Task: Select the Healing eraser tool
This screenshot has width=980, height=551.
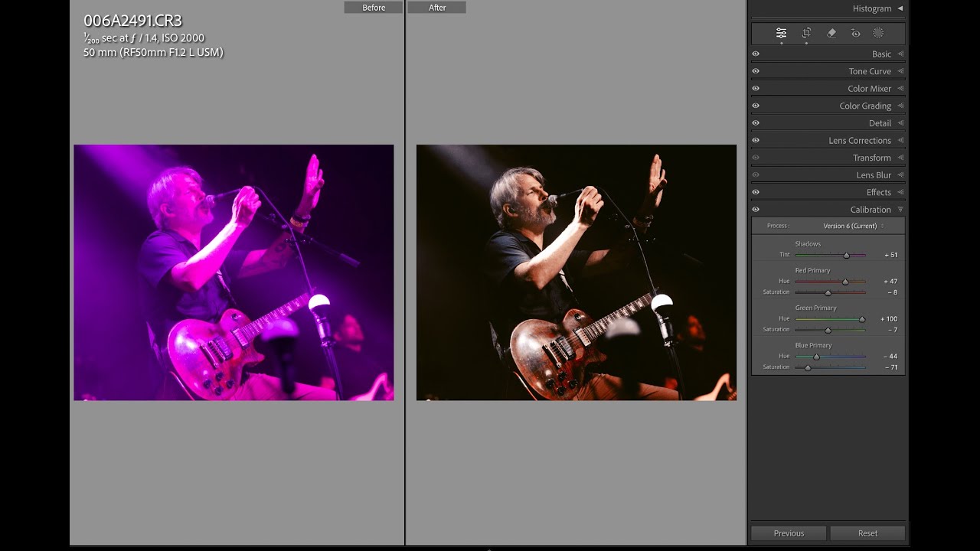Action: point(831,33)
